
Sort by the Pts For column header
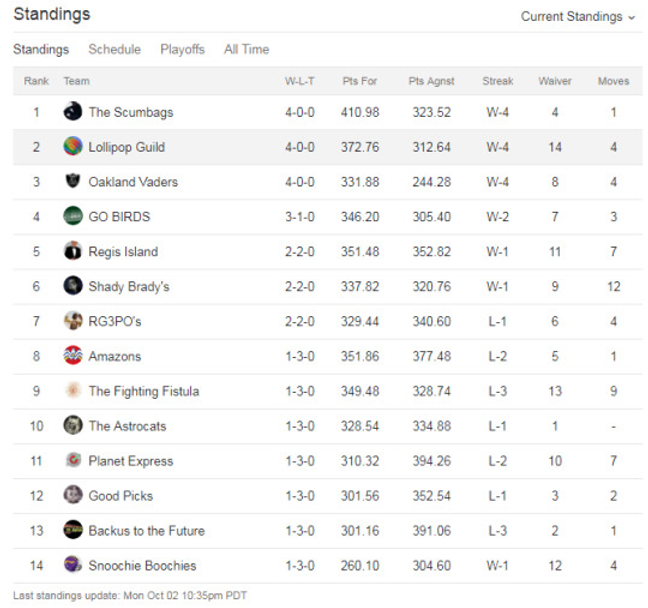[x=358, y=81]
